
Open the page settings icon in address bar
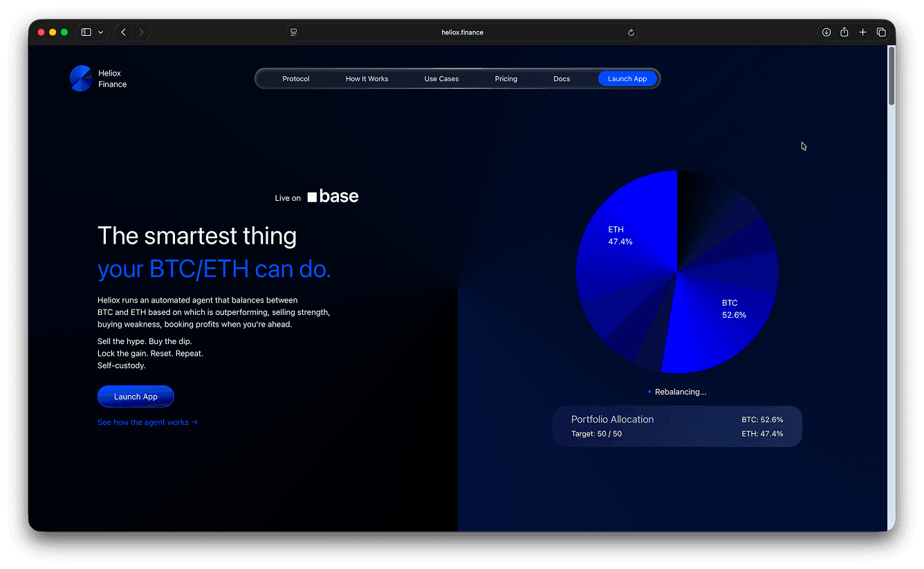tap(294, 33)
